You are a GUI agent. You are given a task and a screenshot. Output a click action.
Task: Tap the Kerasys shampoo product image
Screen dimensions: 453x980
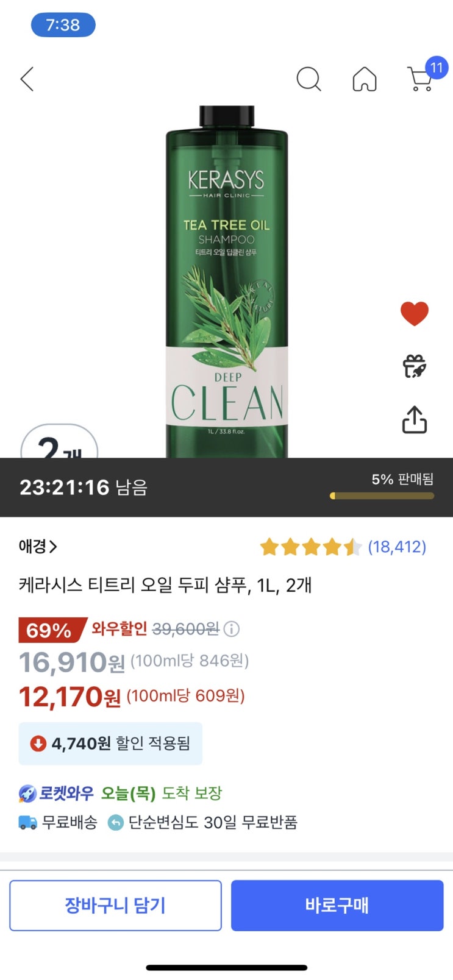point(227,280)
